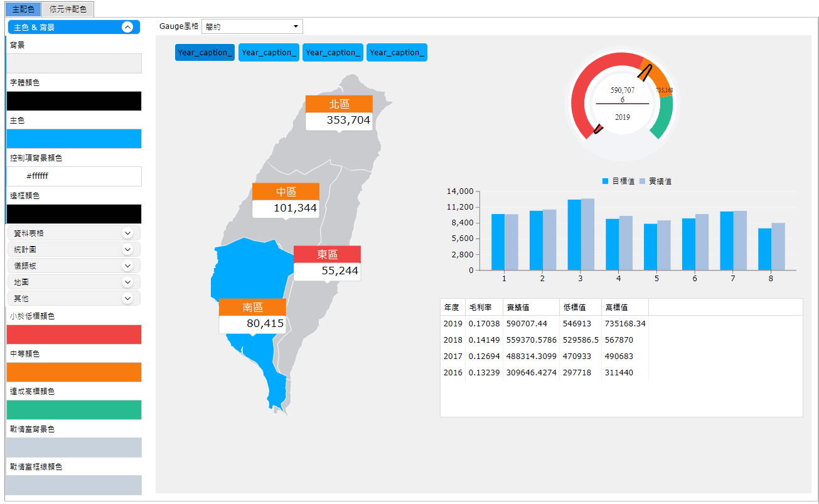Click the 實績值 bar for category 6
The image size is (819, 504).
click(x=702, y=242)
